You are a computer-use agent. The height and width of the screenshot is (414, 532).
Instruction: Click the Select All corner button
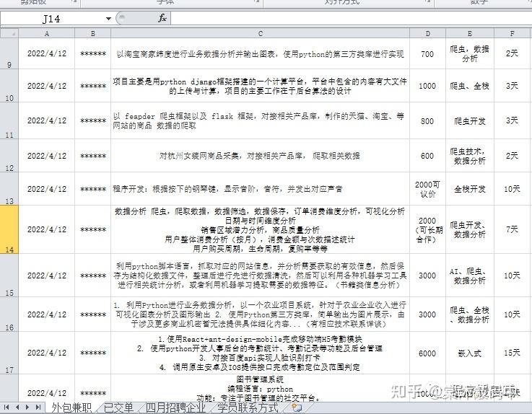click(9, 34)
